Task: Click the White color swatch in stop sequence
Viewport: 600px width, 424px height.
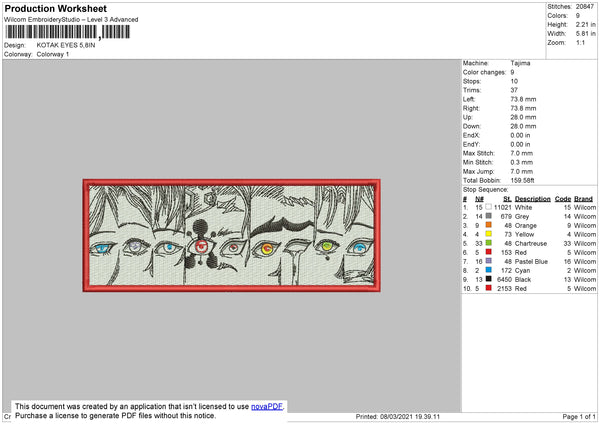Action: tap(488, 207)
